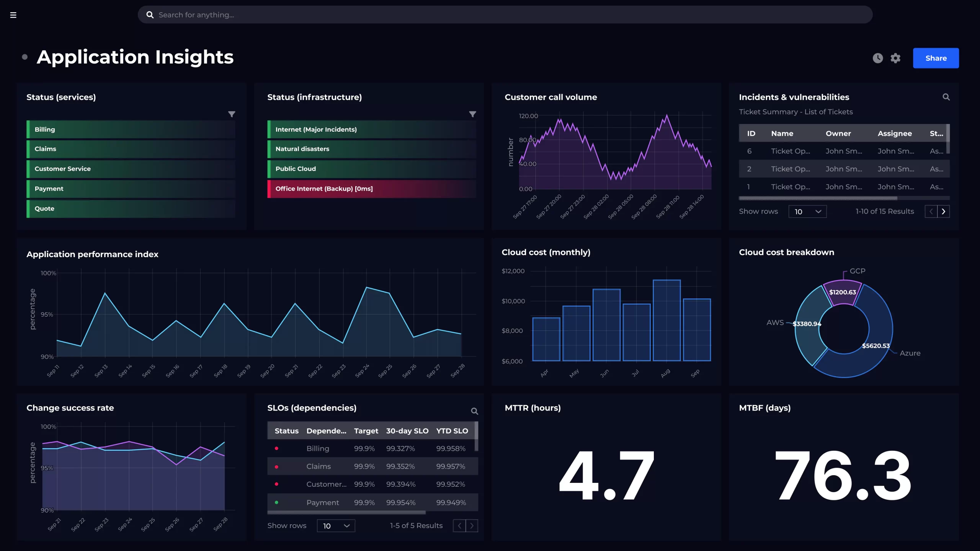Click the search icon in Incidents & vulnerabilities
The image size is (980, 551).
946,97
